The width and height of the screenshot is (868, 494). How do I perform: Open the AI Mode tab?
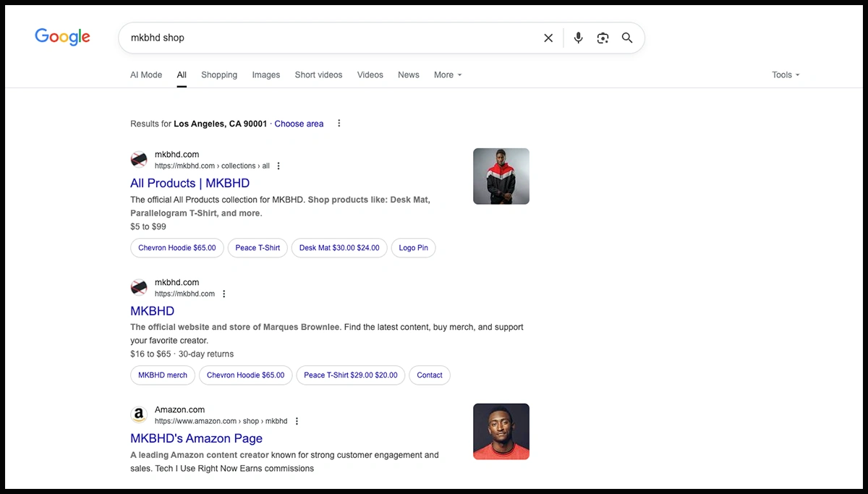pos(146,75)
